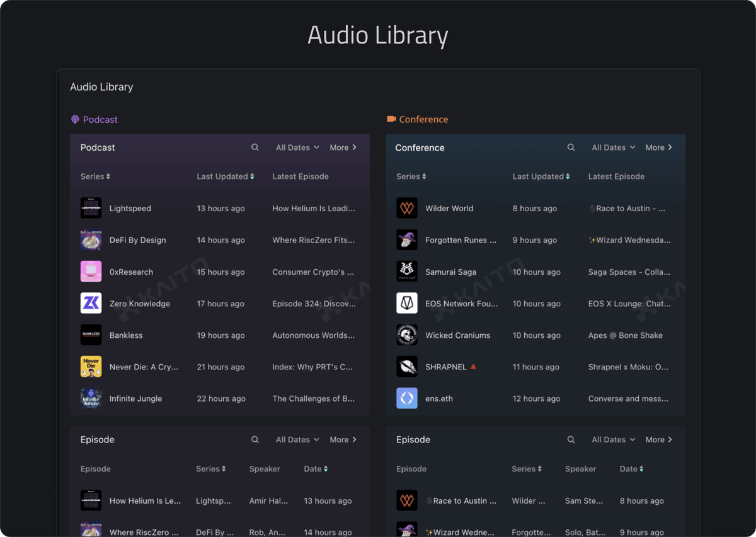Image resolution: width=756 pixels, height=537 pixels.
Task: Click the Lightspeed podcast logo
Action: 91,208
